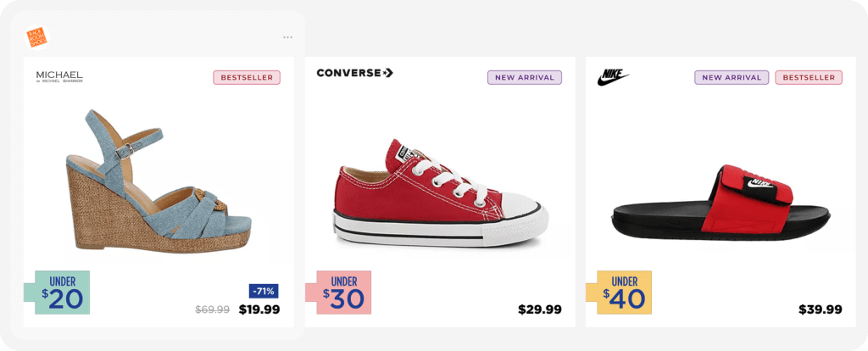The height and width of the screenshot is (351, 868).
Task: Click the yellow Under $40 price tag
Action: point(624,292)
